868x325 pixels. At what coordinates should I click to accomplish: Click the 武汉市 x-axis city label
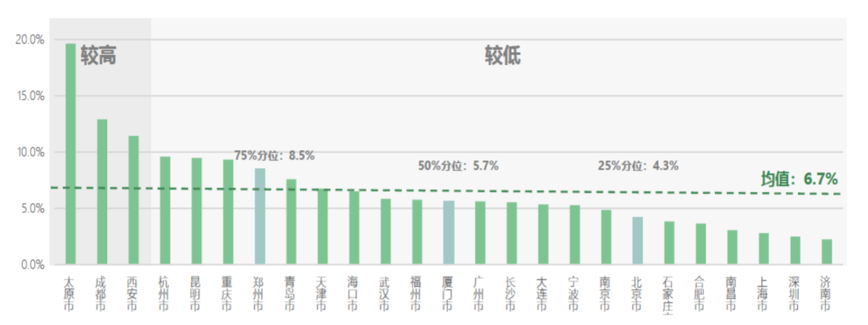(x=385, y=293)
